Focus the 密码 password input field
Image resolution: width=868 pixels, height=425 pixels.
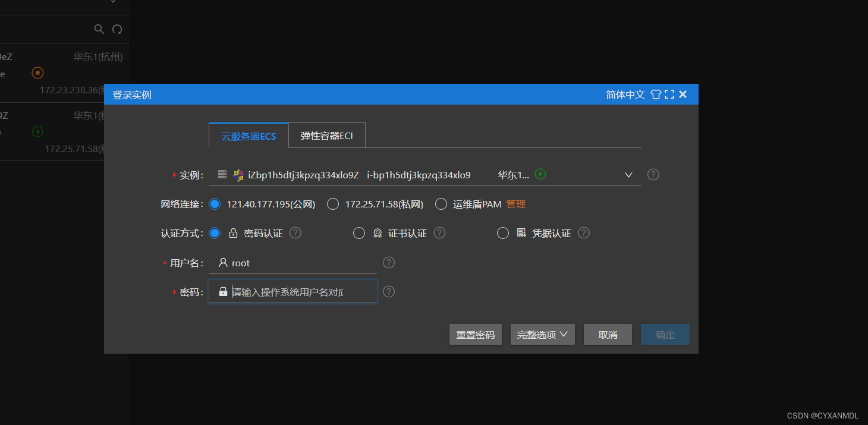(x=293, y=291)
